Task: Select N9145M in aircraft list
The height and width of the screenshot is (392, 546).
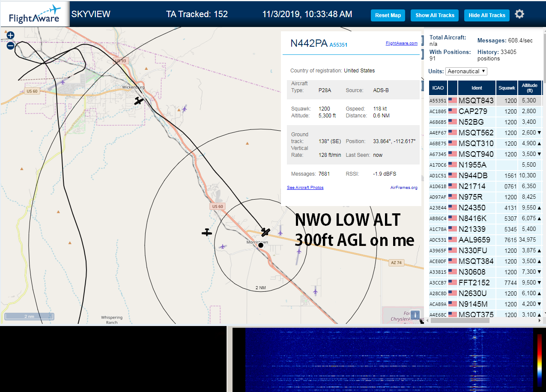Action: [473, 304]
